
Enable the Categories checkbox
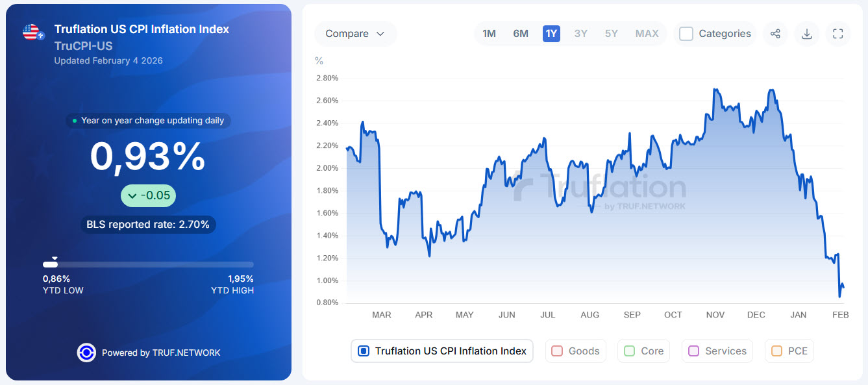coord(686,34)
